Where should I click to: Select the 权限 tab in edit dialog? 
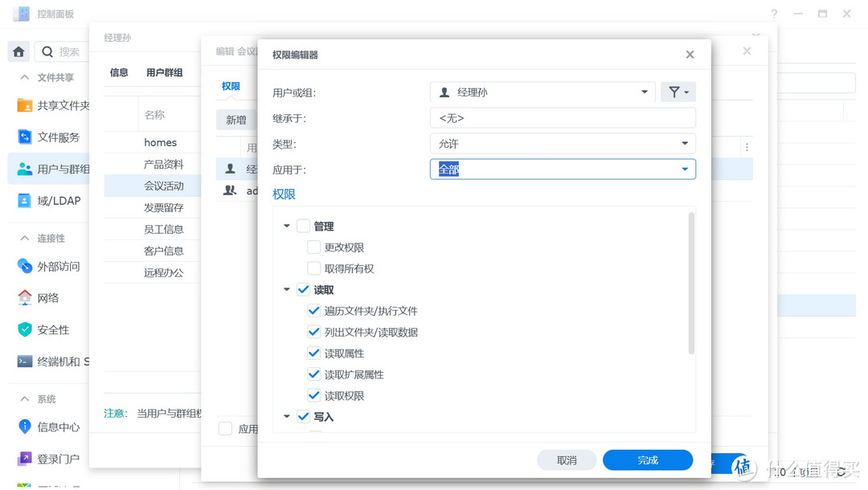(231, 86)
